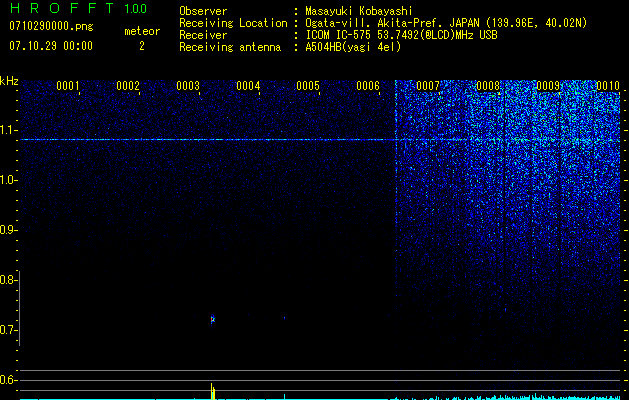Viewport: 629px width, 400px height.
Task: Click the Receiver label
Action: pyautogui.click(x=203, y=35)
